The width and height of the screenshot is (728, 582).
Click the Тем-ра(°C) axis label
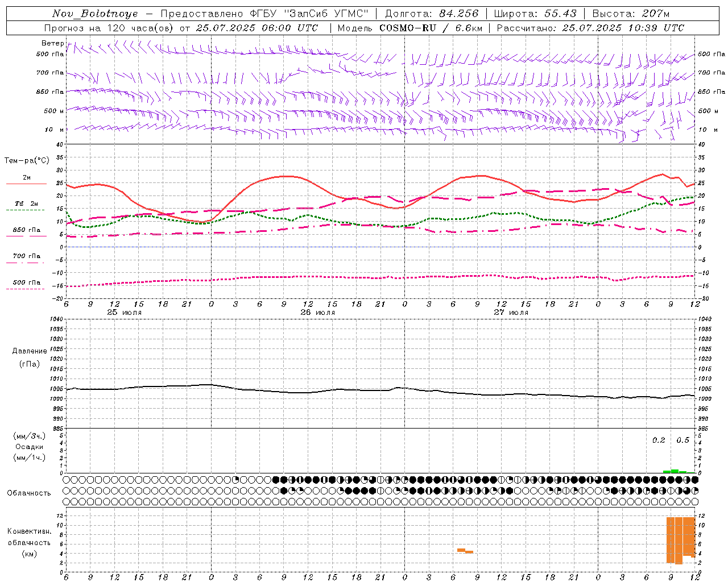27,161
